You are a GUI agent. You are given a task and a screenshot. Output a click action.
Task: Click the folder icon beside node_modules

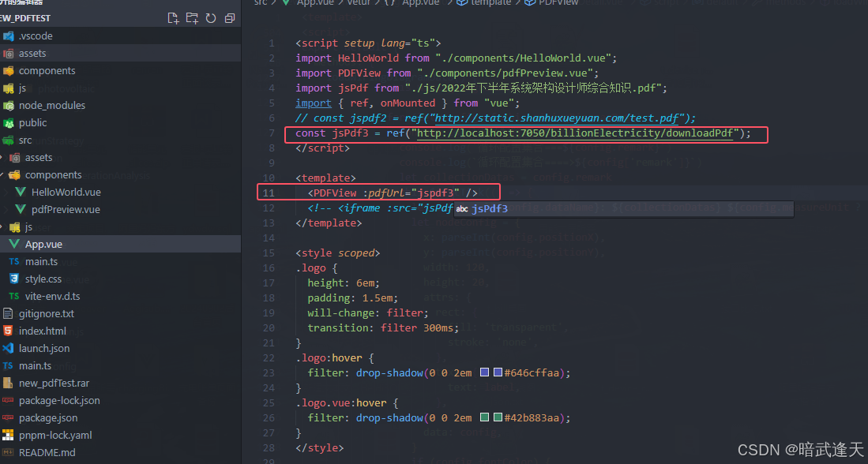click(9, 105)
